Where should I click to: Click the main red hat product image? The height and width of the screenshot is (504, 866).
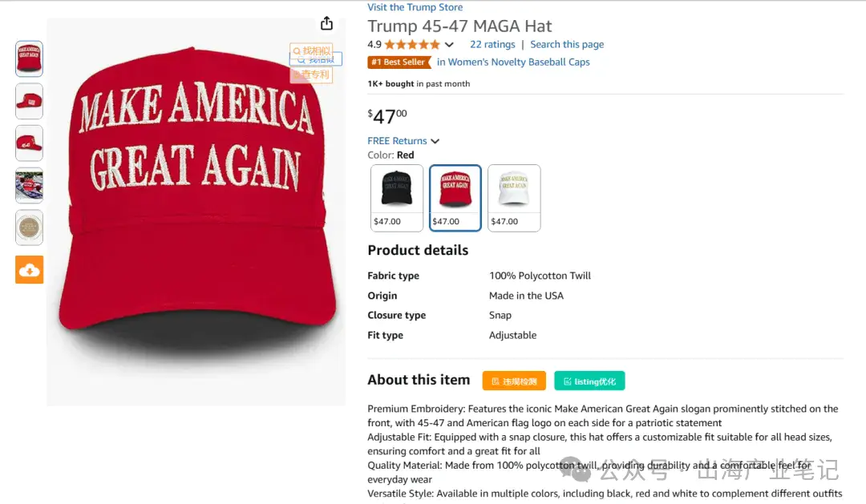[196, 212]
